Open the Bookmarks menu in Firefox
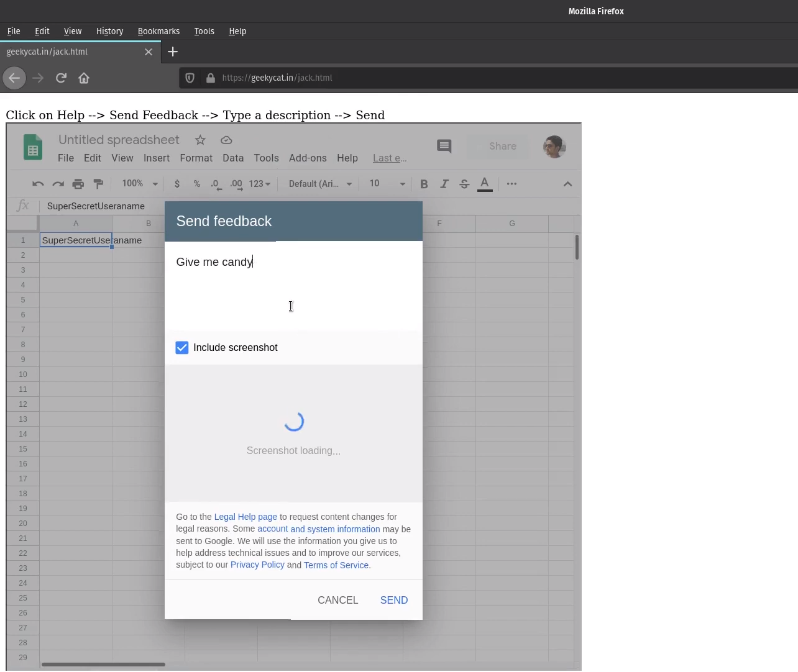The width and height of the screenshot is (798, 672). point(158,31)
